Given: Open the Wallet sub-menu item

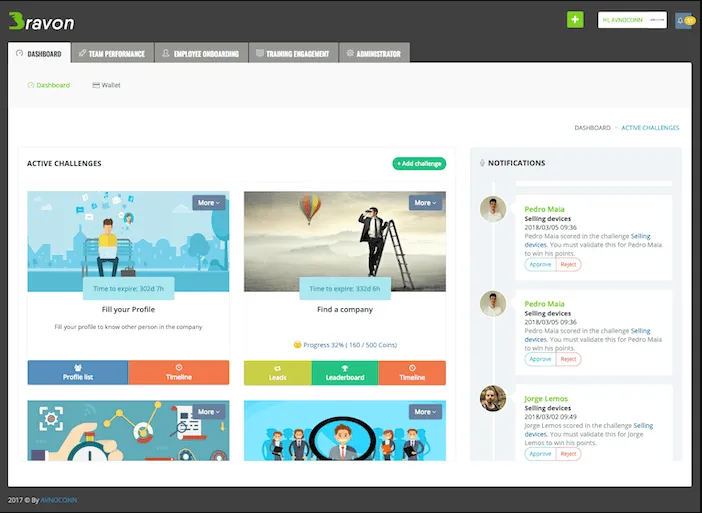Looking at the screenshot, I should click(107, 85).
